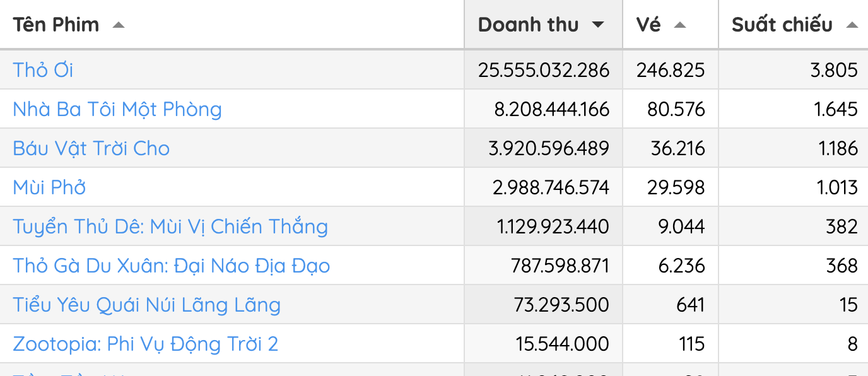
Task: Open Tuyển Thủ Dê: Mùi Vị Chiến Thắng
Action: [x=170, y=226]
